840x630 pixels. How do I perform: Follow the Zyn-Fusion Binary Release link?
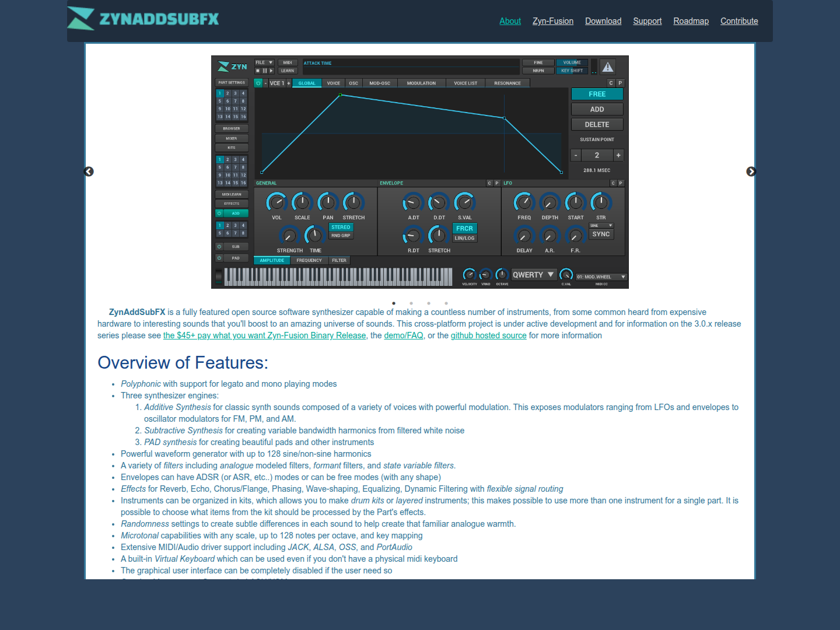[265, 335]
